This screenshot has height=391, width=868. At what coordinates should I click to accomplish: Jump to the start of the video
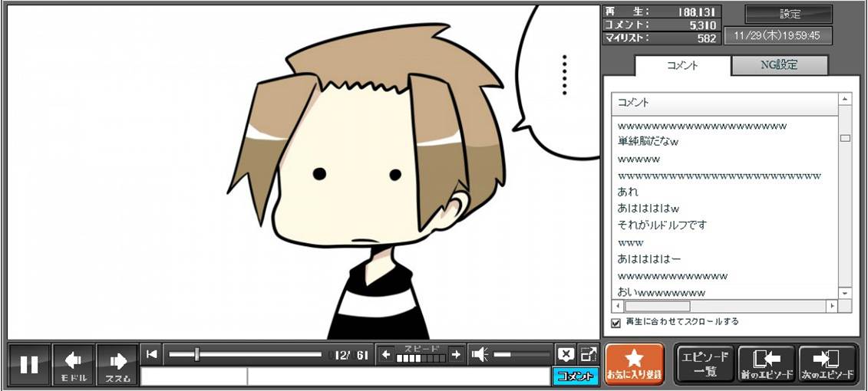click(152, 354)
